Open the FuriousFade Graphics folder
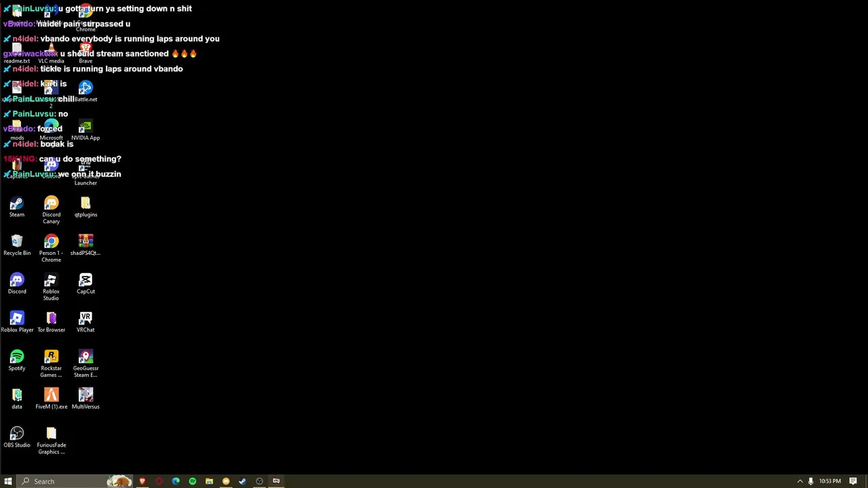The height and width of the screenshot is (488, 868). click(x=51, y=441)
